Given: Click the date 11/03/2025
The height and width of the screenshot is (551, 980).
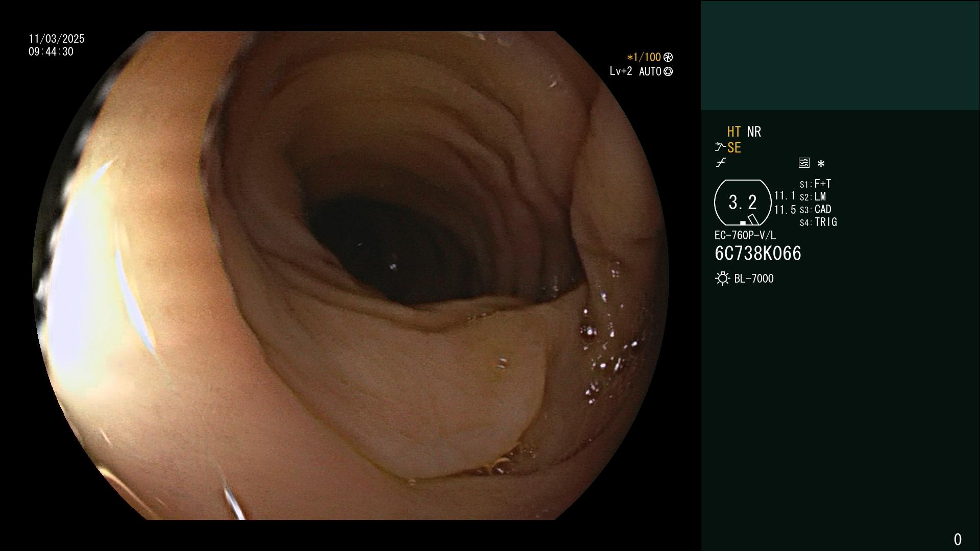Looking at the screenshot, I should (57, 39).
